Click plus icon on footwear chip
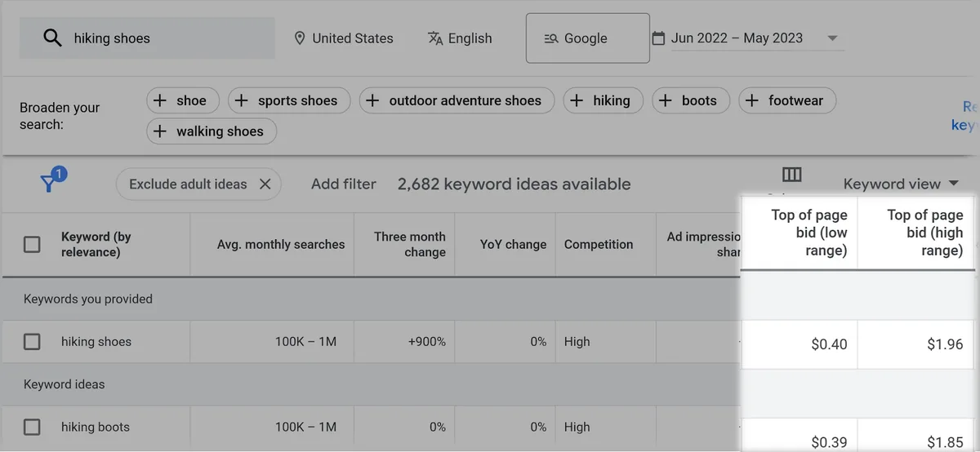 click(752, 100)
